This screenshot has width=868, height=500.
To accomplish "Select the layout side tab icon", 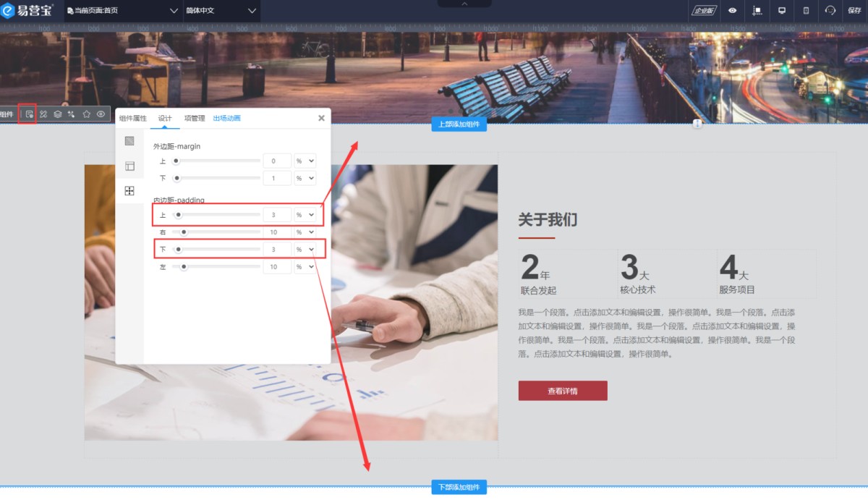I will (x=129, y=166).
